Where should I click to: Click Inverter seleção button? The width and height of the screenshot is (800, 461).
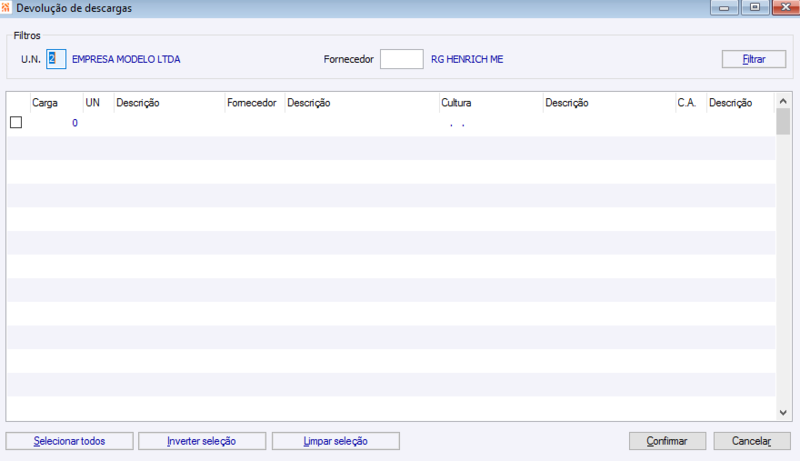pyautogui.click(x=202, y=441)
